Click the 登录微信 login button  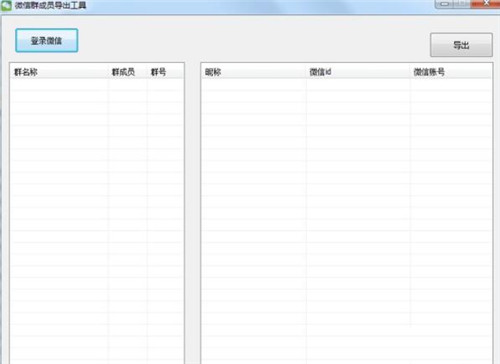pyautogui.click(x=47, y=40)
